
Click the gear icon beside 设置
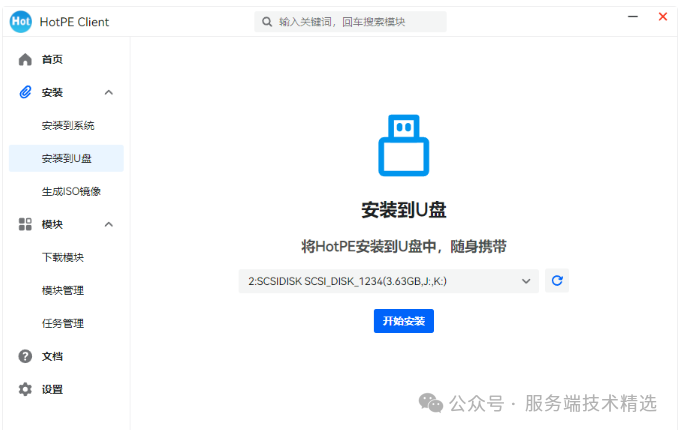click(25, 389)
